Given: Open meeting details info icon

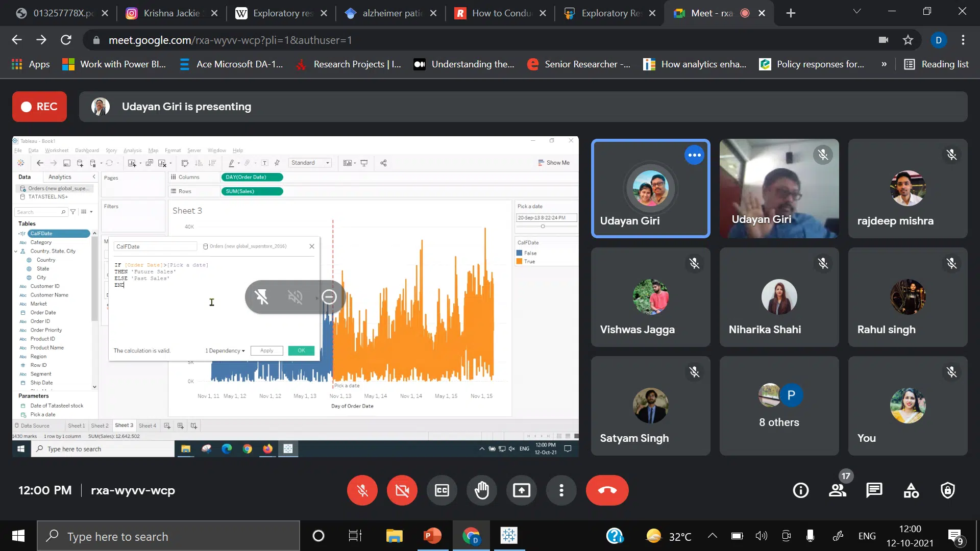Looking at the screenshot, I should click(800, 490).
